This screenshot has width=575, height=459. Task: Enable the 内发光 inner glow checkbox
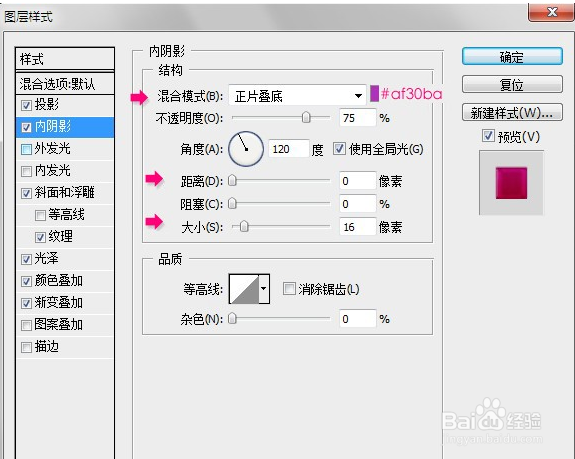click(26, 171)
